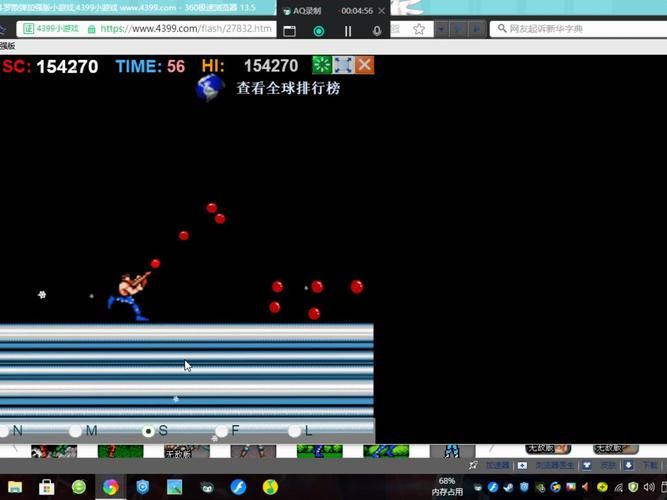Click the green refresh icon beside the HI score
Viewport: 667px width, 500px height.
322,65
